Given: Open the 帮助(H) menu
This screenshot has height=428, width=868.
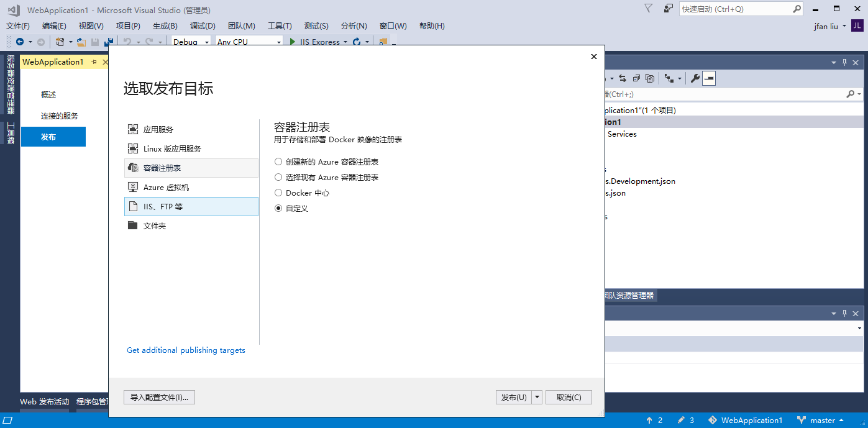Looking at the screenshot, I should point(432,26).
